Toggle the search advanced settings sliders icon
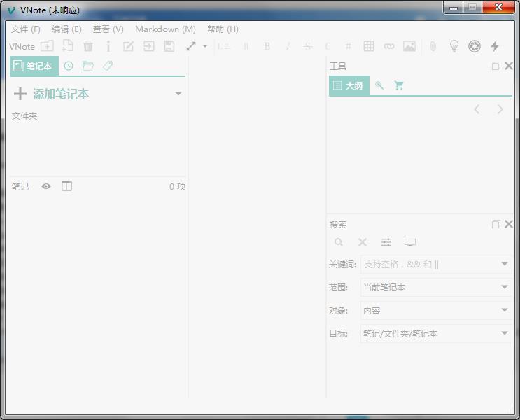Image resolution: width=520 pixels, height=420 pixels. tap(386, 242)
